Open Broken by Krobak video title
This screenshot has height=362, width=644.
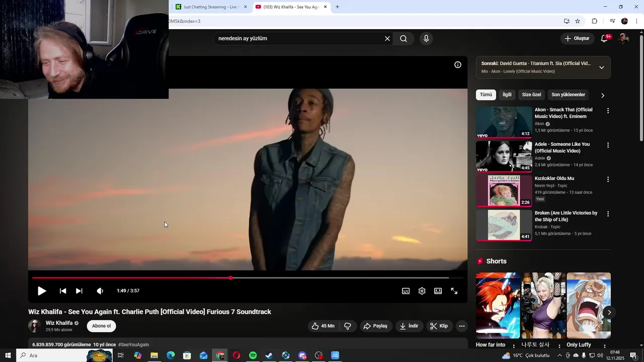coord(566,216)
